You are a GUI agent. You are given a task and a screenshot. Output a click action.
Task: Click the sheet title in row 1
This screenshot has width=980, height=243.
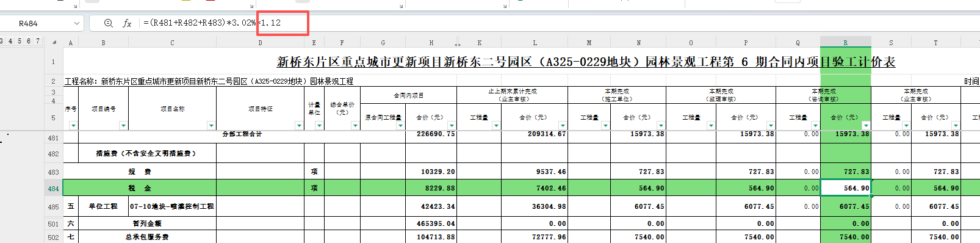[x=586, y=62]
